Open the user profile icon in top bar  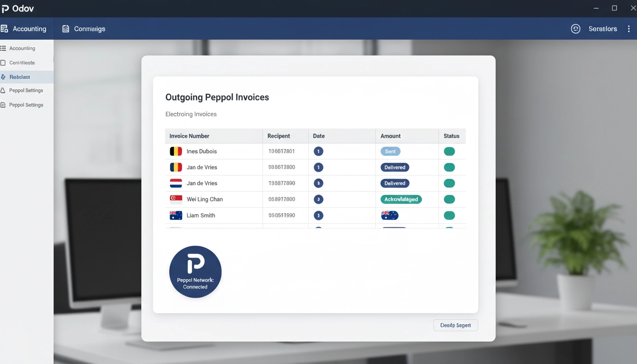click(x=575, y=28)
